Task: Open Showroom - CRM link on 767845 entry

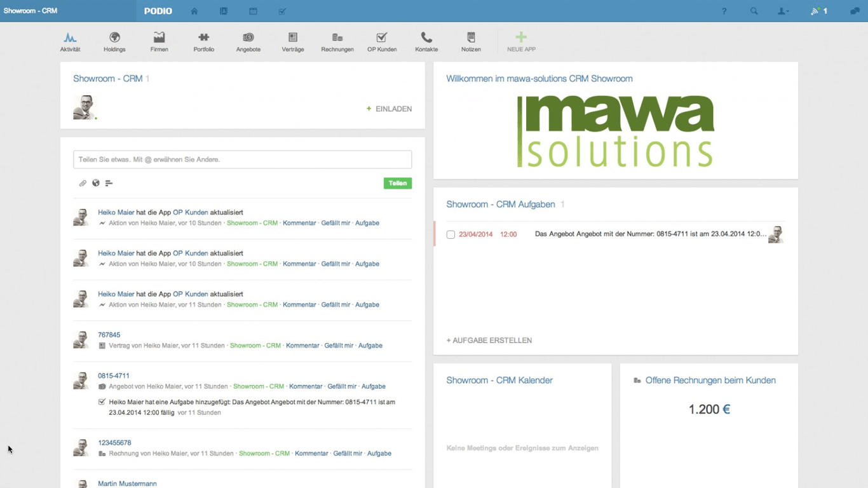Action: pos(255,346)
